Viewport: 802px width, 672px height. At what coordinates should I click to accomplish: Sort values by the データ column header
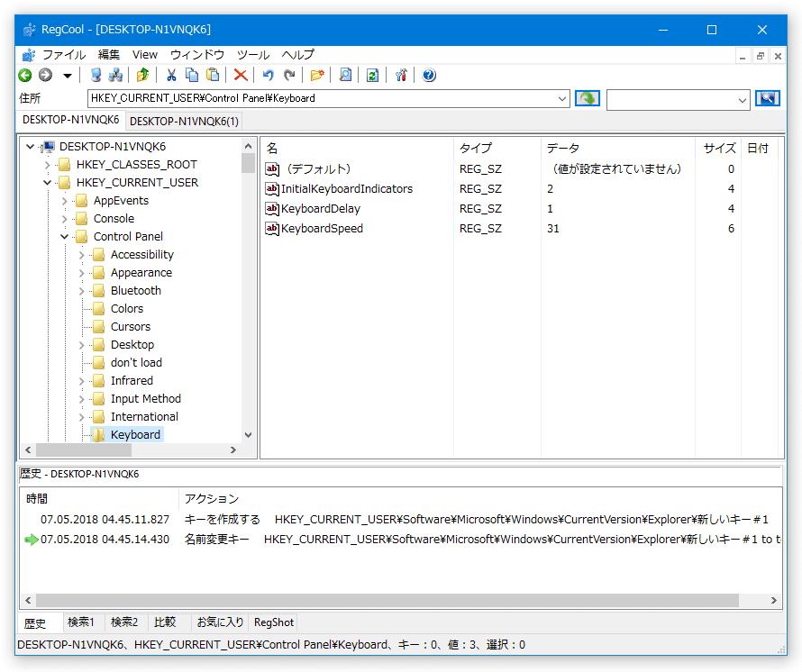(x=618, y=149)
